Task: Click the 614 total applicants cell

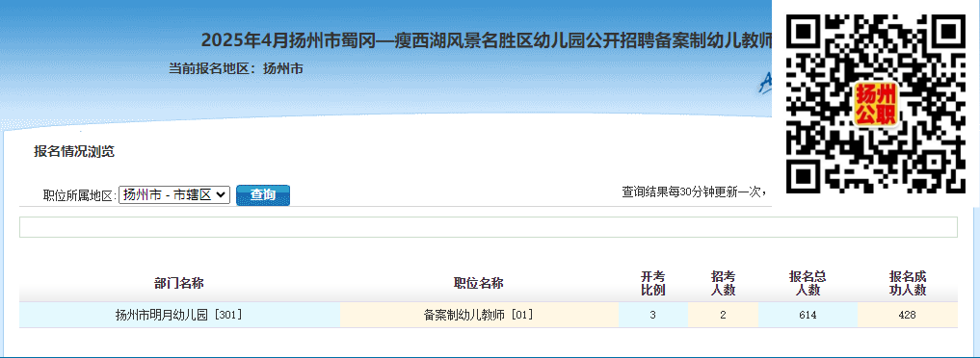Action: click(x=808, y=315)
